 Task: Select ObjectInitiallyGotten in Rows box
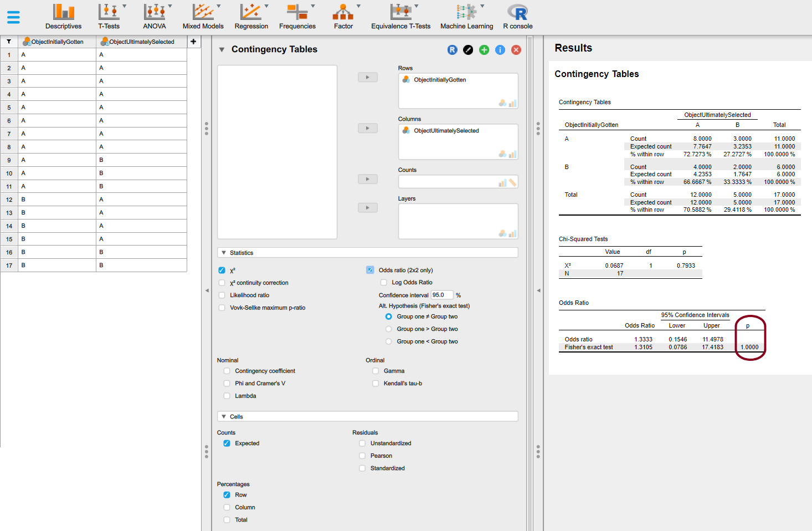(x=440, y=80)
